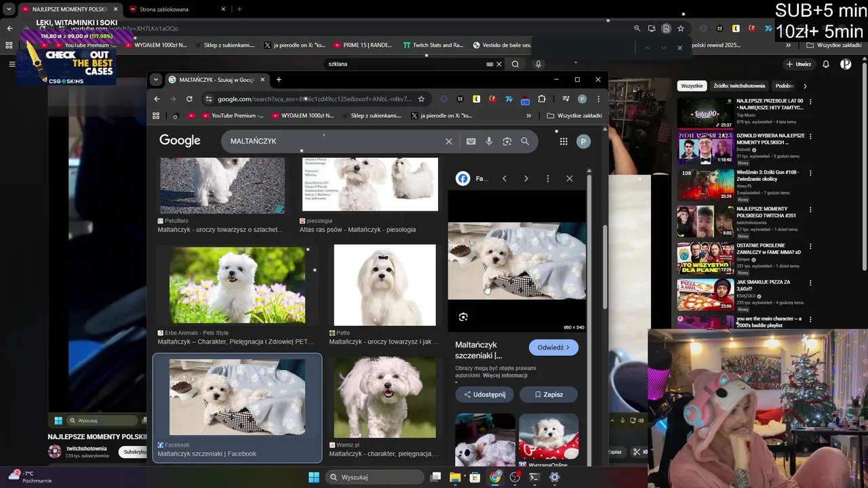This screenshot has height=488, width=868.
Task: Submit the search with magnifier icon
Action: (525, 141)
